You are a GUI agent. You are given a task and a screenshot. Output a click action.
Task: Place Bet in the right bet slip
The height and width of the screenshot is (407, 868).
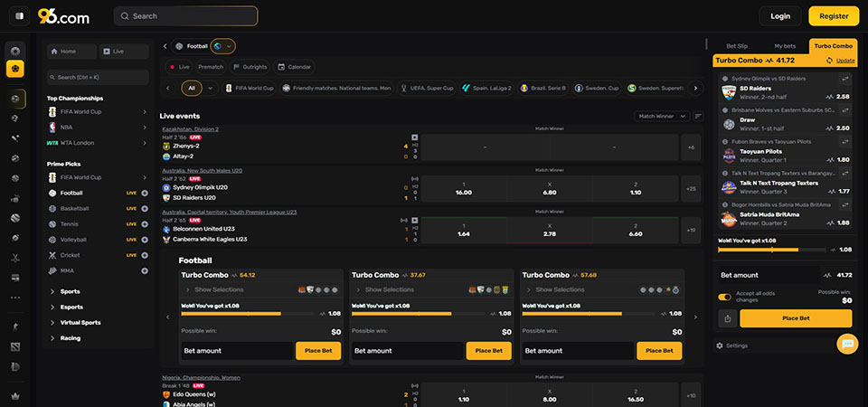pos(796,318)
